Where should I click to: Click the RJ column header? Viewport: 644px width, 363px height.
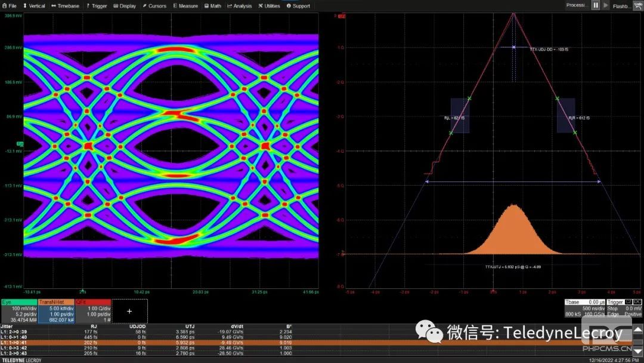tap(94, 327)
